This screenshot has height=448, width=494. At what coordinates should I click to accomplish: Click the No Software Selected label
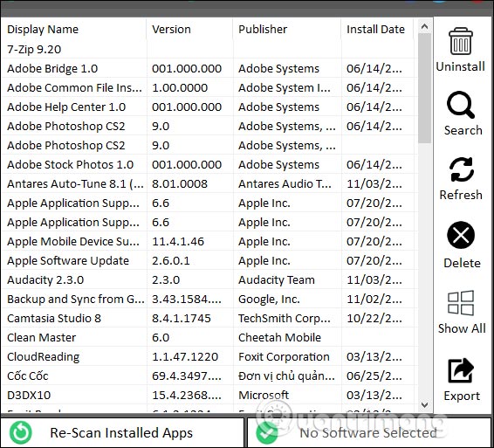368,433
